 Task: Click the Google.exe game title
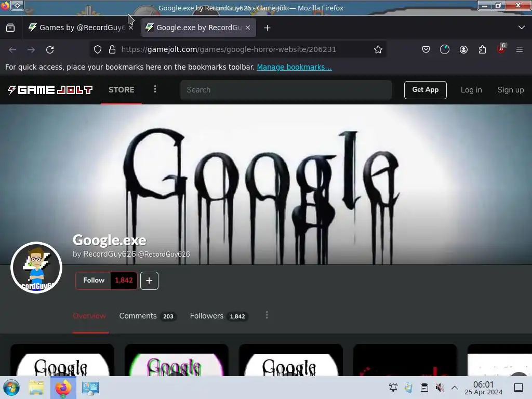point(109,240)
